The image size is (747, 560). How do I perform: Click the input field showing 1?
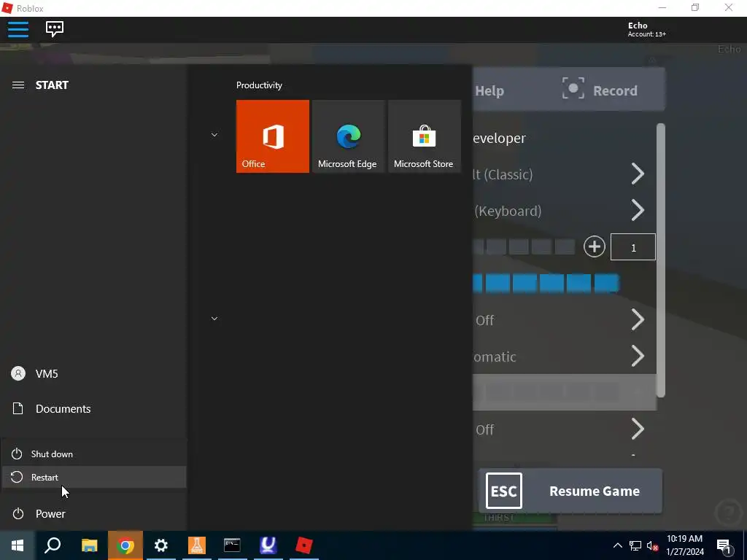coord(632,246)
